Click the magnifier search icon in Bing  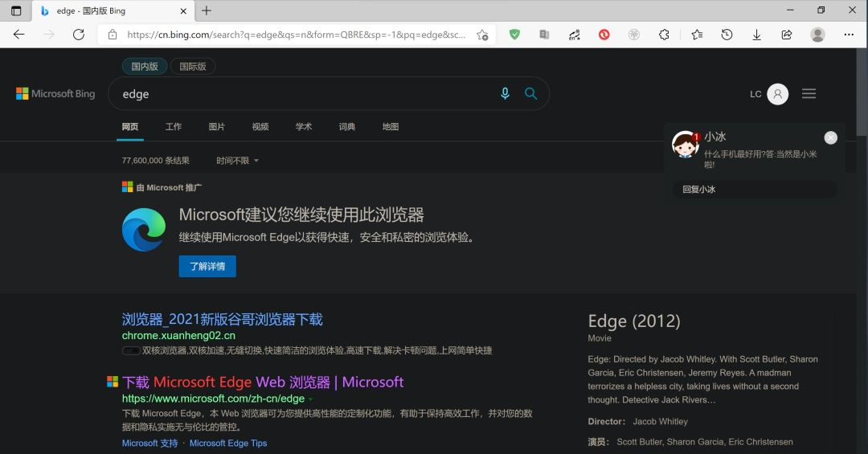[530, 93]
